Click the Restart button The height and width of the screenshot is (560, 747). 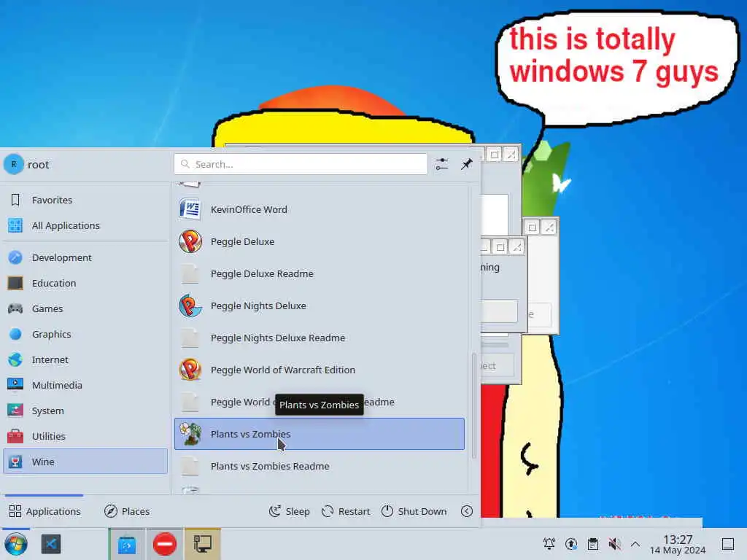pos(346,511)
